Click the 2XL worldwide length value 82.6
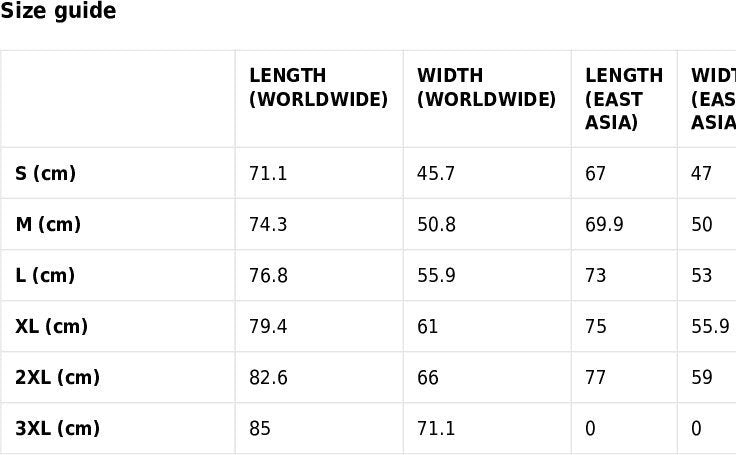736x455 pixels. (x=268, y=378)
